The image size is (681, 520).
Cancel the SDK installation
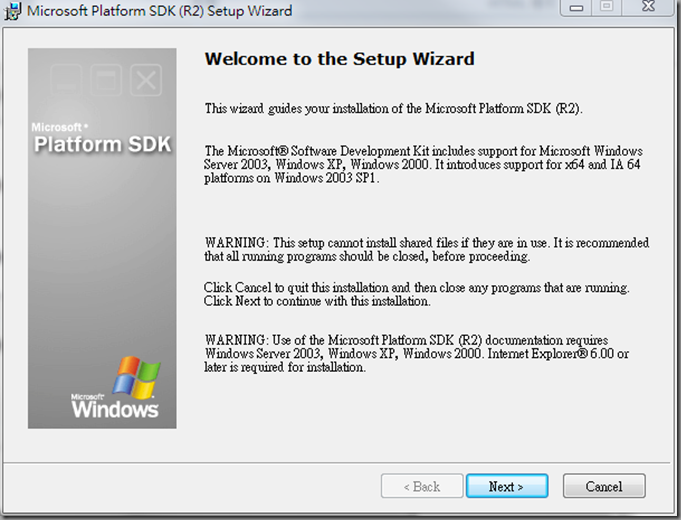click(x=604, y=486)
